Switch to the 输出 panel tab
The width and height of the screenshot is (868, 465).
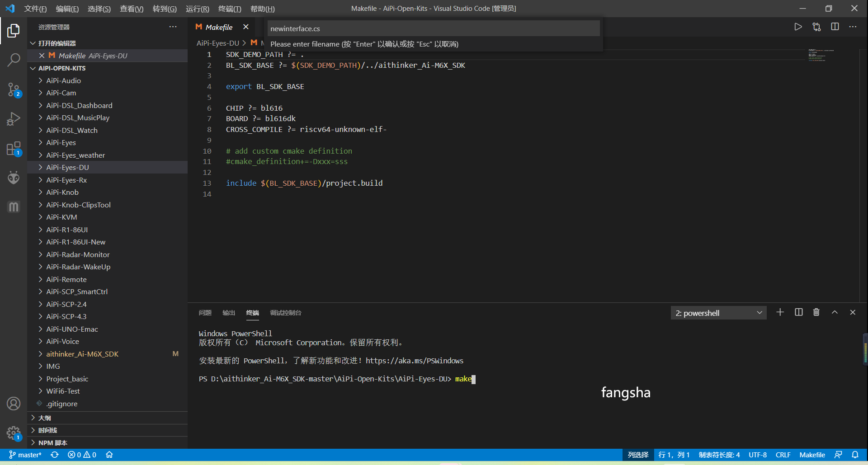click(x=229, y=313)
